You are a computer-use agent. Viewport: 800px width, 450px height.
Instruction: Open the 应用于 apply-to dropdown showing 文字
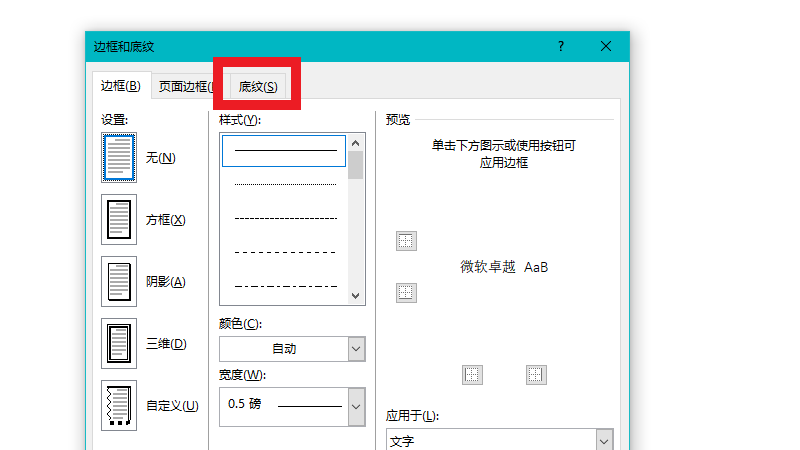[499, 441]
